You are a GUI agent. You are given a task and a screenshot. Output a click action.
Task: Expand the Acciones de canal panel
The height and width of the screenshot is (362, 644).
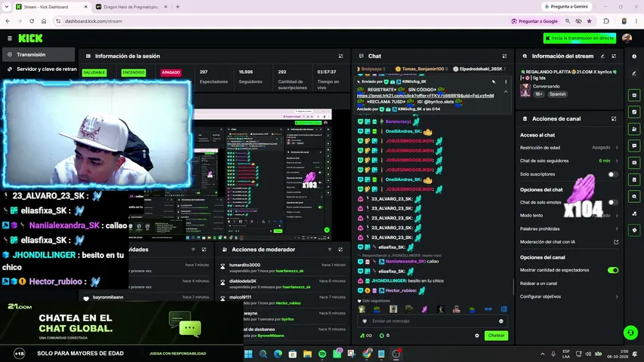[x=614, y=118]
